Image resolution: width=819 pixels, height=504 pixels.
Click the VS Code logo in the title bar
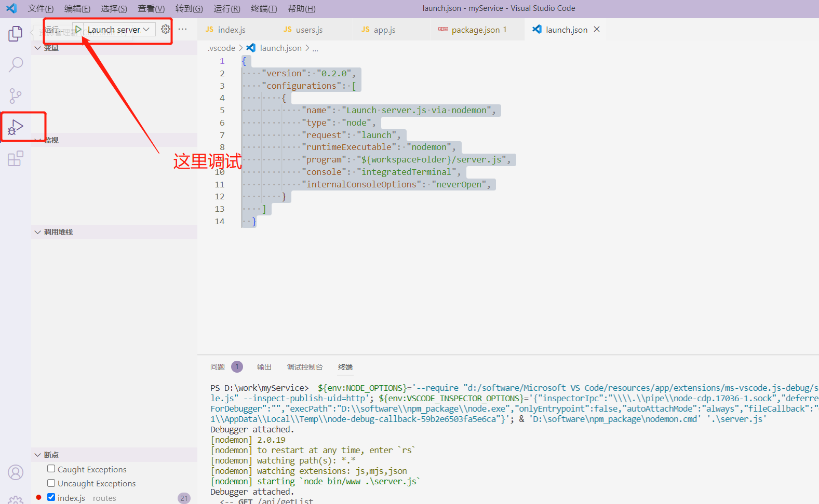[x=11, y=8]
